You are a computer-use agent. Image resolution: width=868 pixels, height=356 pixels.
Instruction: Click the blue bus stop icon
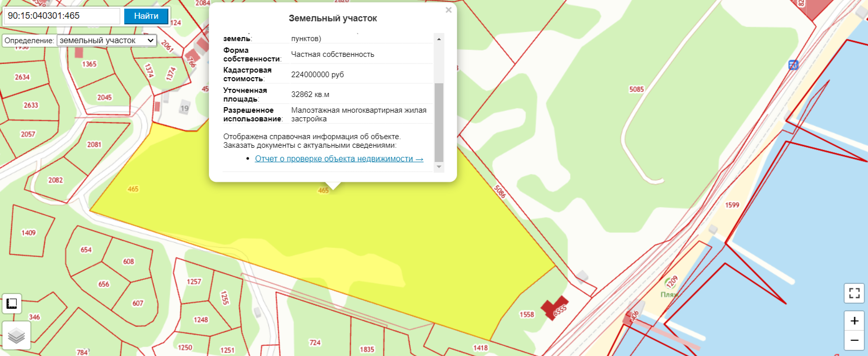793,65
